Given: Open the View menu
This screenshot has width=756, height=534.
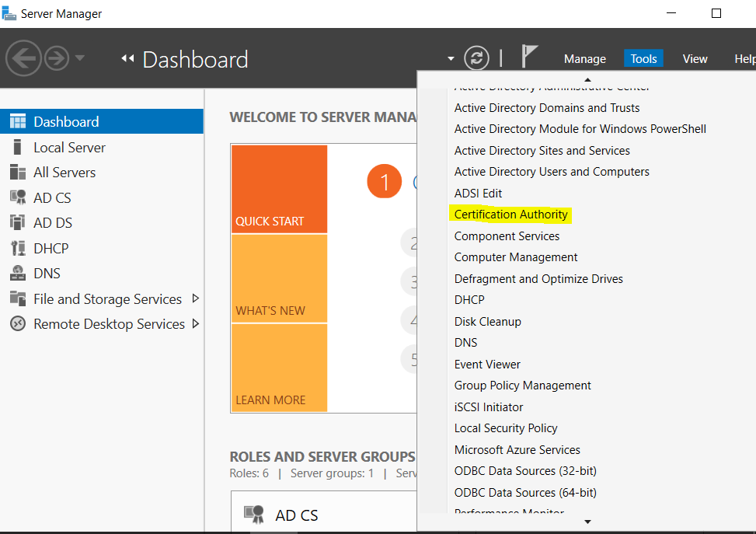Looking at the screenshot, I should (695, 59).
